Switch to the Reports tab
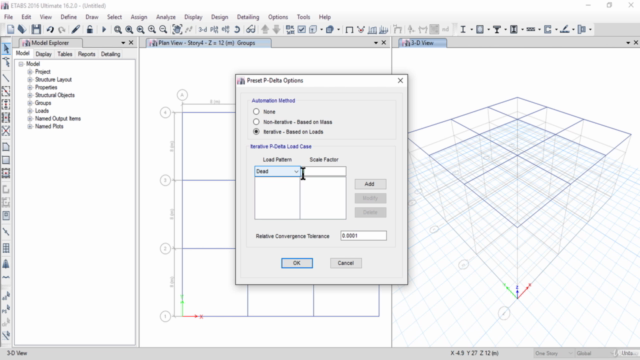 pyautogui.click(x=87, y=54)
